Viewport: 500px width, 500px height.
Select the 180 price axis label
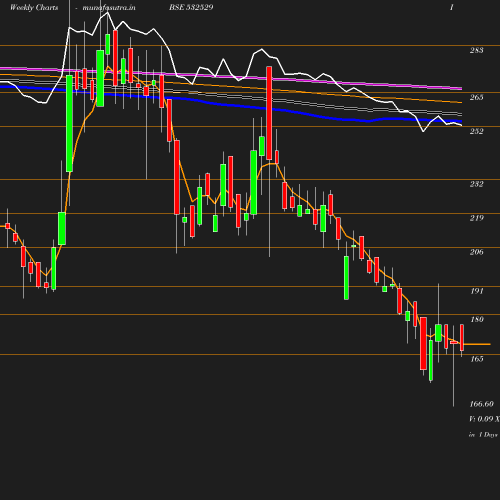point(477,319)
